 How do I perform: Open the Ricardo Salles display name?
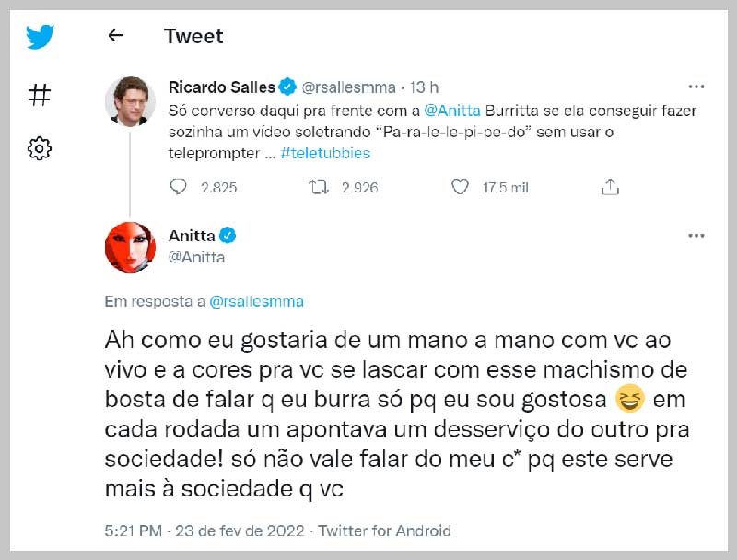point(222,87)
